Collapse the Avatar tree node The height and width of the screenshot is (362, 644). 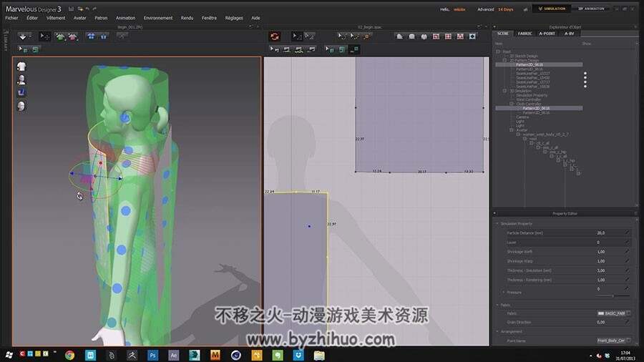click(512, 130)
